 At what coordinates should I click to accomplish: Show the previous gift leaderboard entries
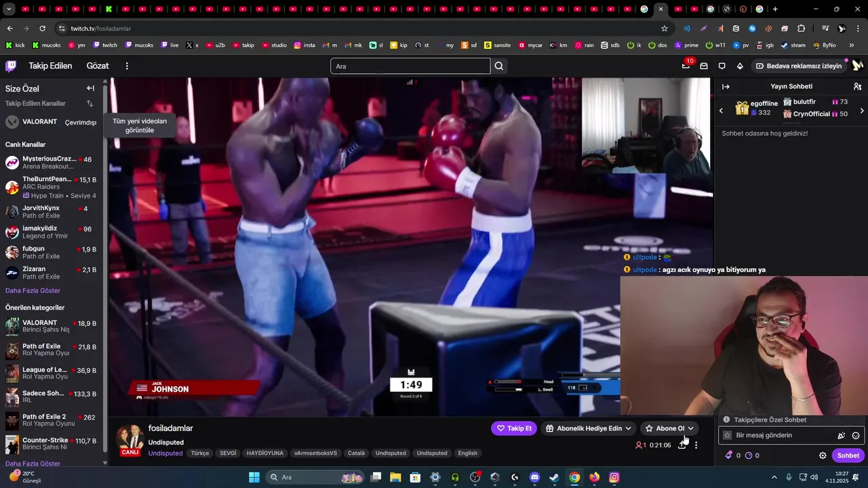[721, 110]
